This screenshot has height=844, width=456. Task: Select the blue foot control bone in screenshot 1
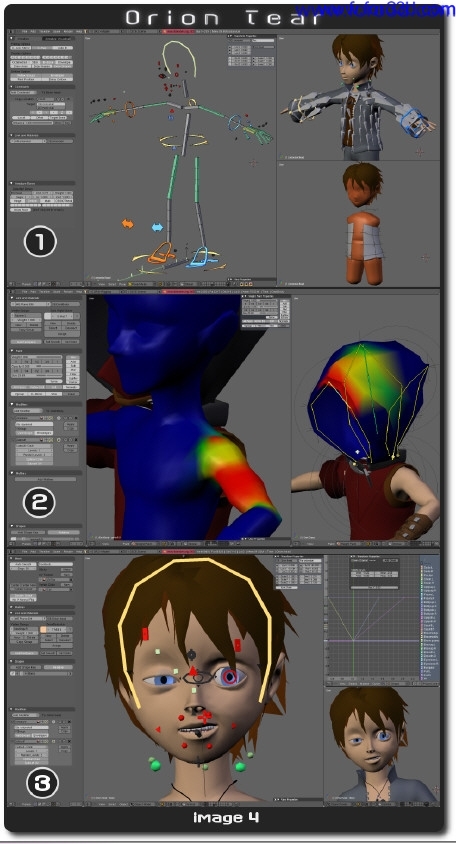pos(201,257)
